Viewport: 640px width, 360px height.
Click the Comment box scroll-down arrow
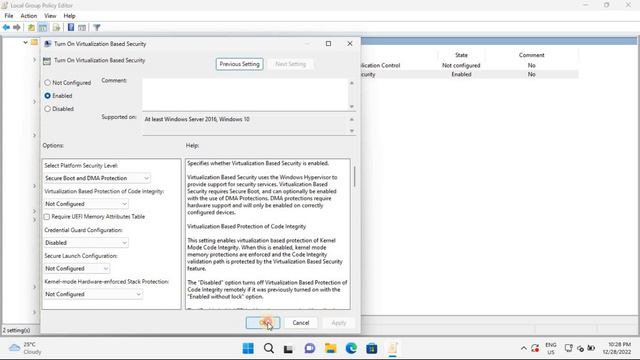(352, 107)
